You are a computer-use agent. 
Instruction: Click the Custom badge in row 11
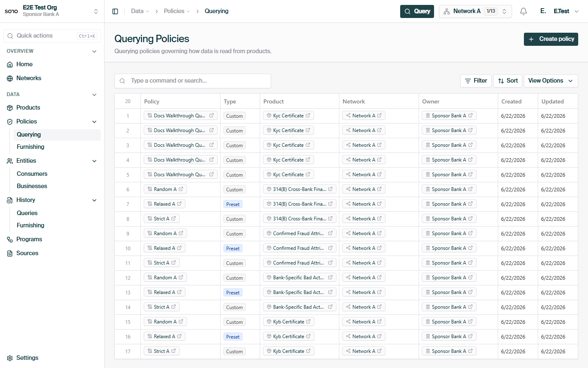pos(234,263)
